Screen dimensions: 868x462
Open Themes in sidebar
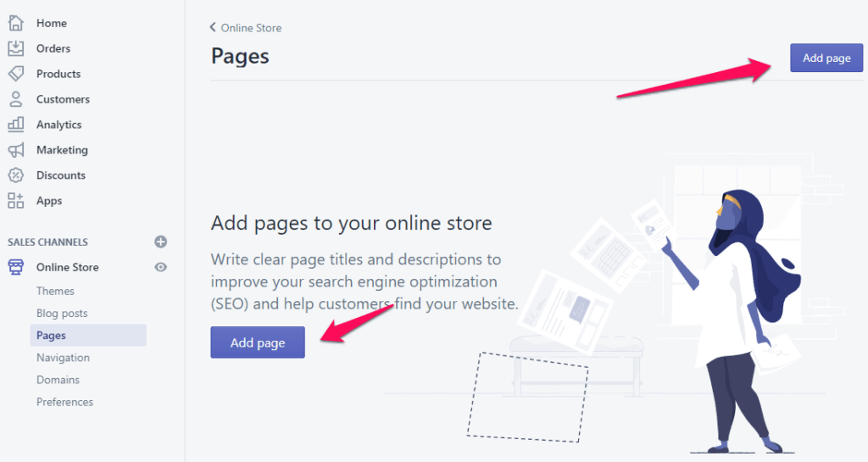55,291
